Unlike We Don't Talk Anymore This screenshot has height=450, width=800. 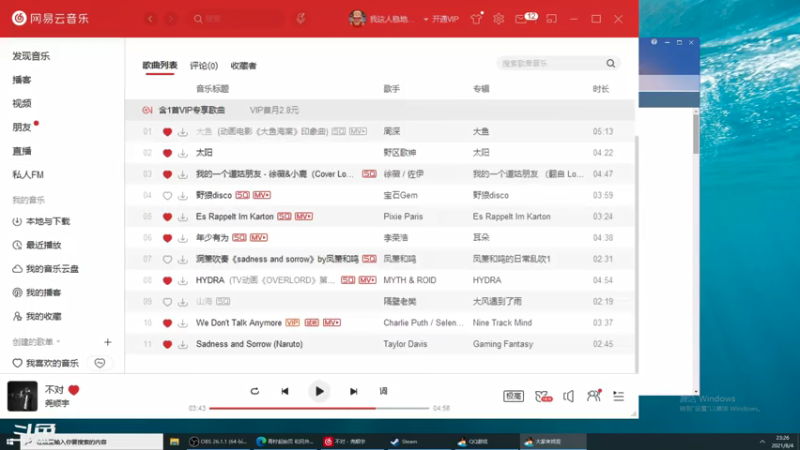167,323
